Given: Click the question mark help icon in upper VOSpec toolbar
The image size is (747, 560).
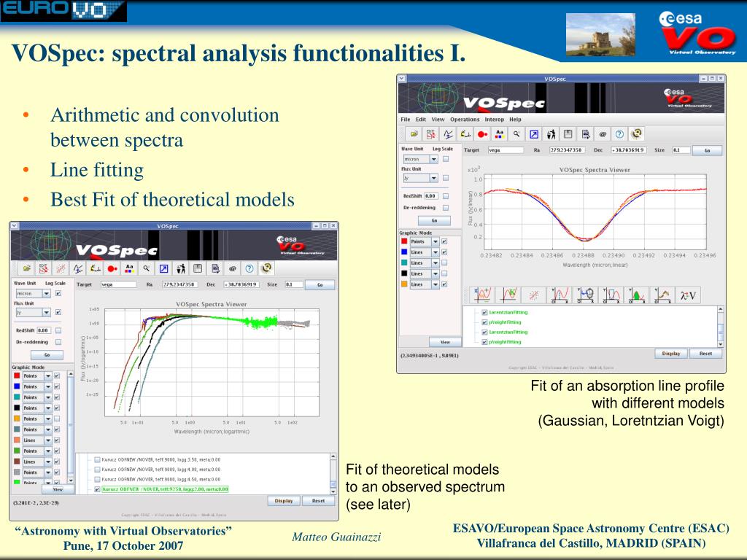Looking at the screenshot, I should 619,134.
